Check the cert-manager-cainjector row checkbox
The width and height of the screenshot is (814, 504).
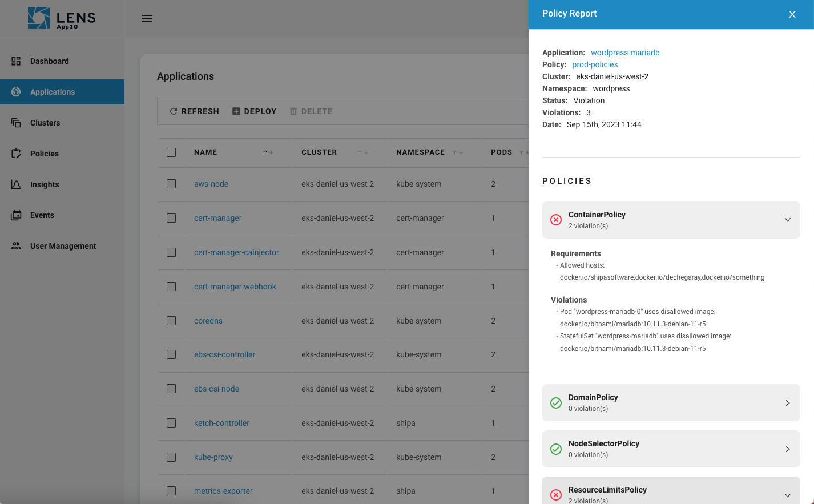[171, 252]
